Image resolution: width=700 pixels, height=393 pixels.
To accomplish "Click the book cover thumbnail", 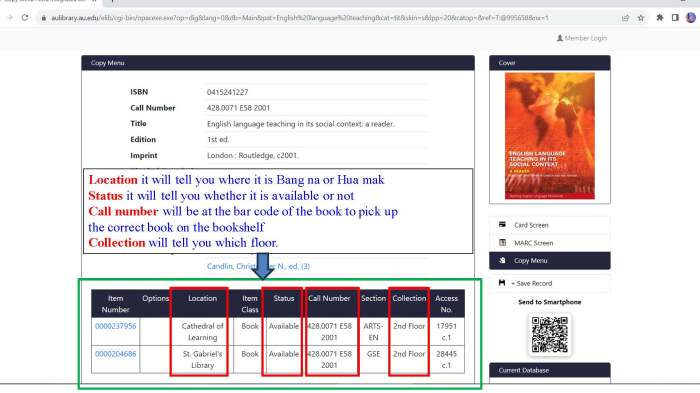I will 550,136.
